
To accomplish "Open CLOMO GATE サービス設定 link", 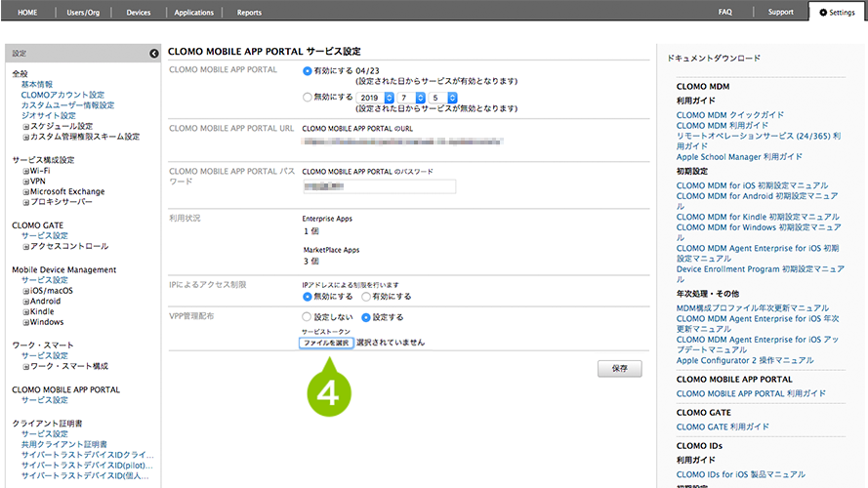I will point(44,235).
